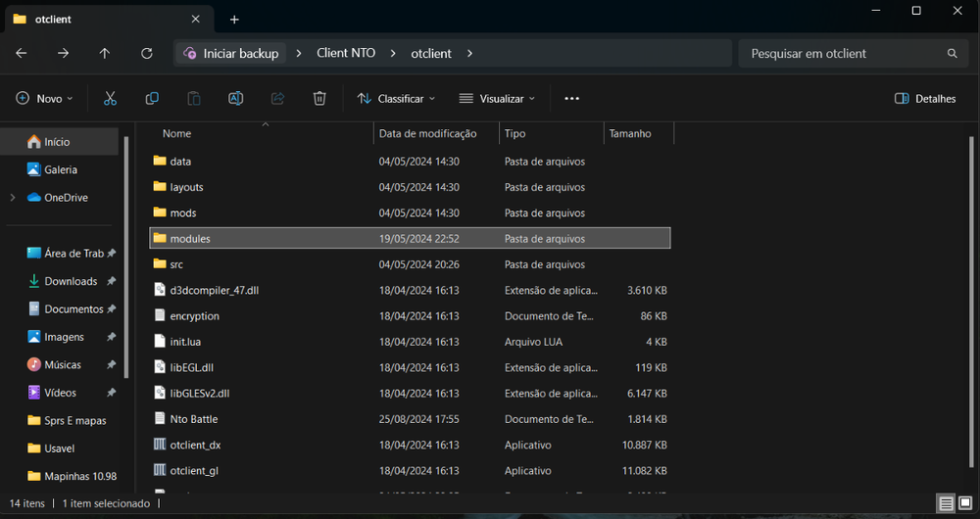Open the Classificar sort dropdown
The width and height of the screenshot is (980, 519).
396,99
